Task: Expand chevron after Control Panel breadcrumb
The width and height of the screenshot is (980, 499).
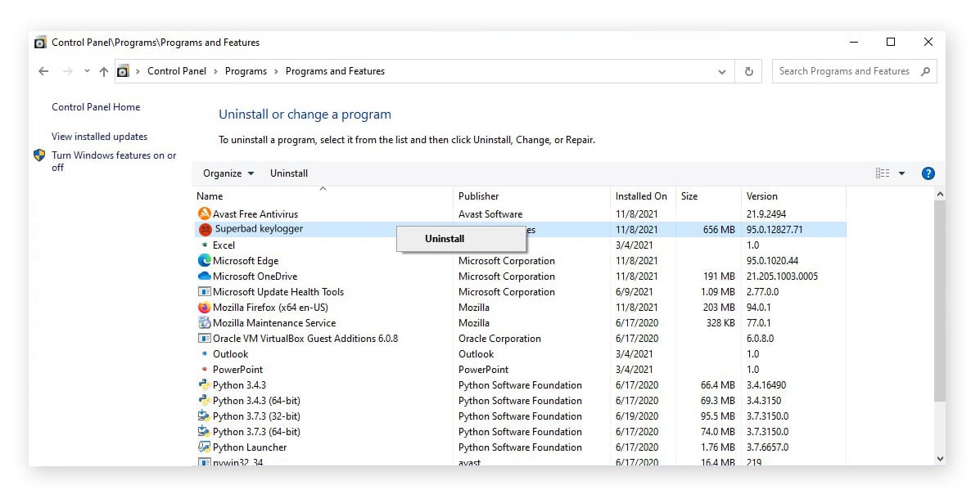Action: click(x=215, y=71)
